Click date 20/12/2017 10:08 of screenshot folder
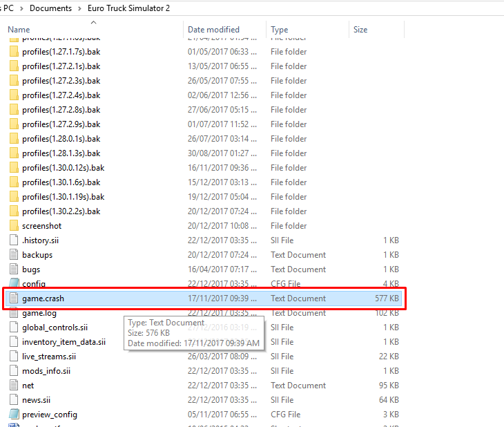Viewport: 504px width, 427px height. [222, 225]
